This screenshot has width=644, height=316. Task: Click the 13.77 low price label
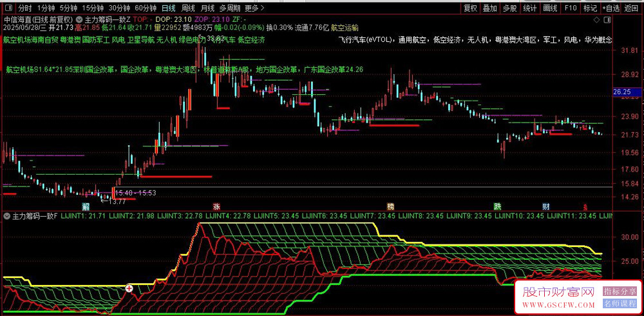[x=116, y=201]
